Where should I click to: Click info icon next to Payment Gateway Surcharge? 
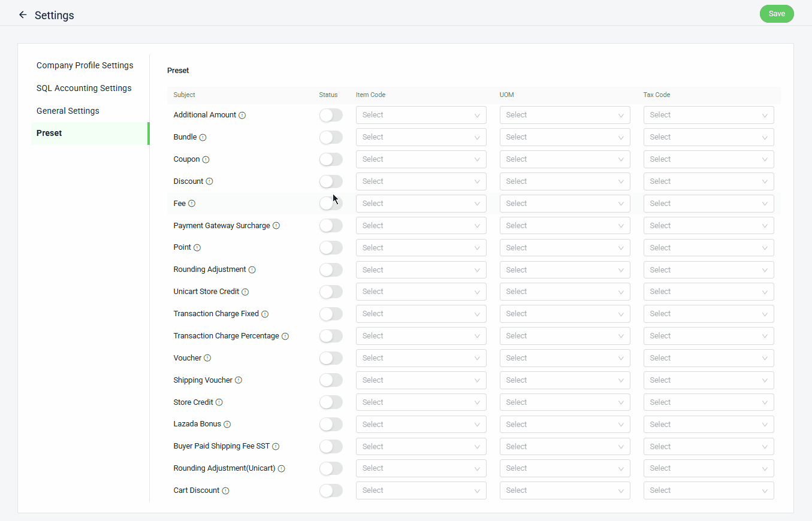276,226
